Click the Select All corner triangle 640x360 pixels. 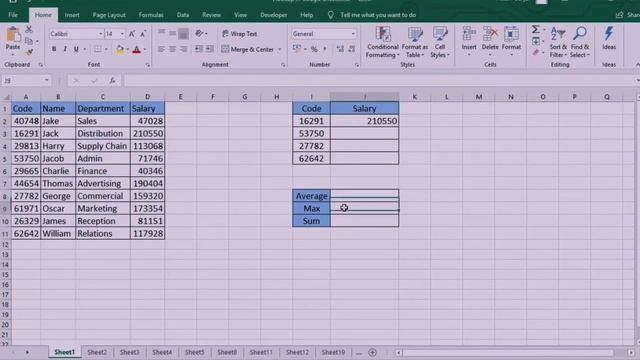(x=6, y=97)
